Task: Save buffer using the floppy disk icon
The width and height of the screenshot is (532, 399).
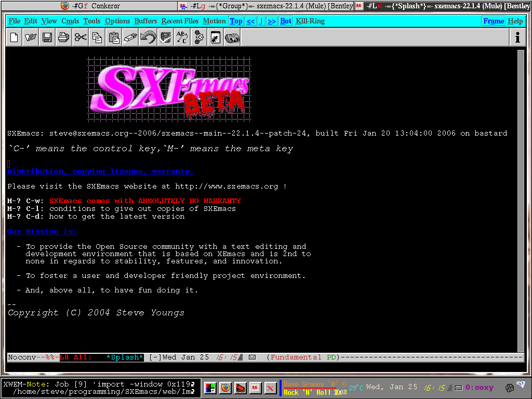Action: pos(47,37)
